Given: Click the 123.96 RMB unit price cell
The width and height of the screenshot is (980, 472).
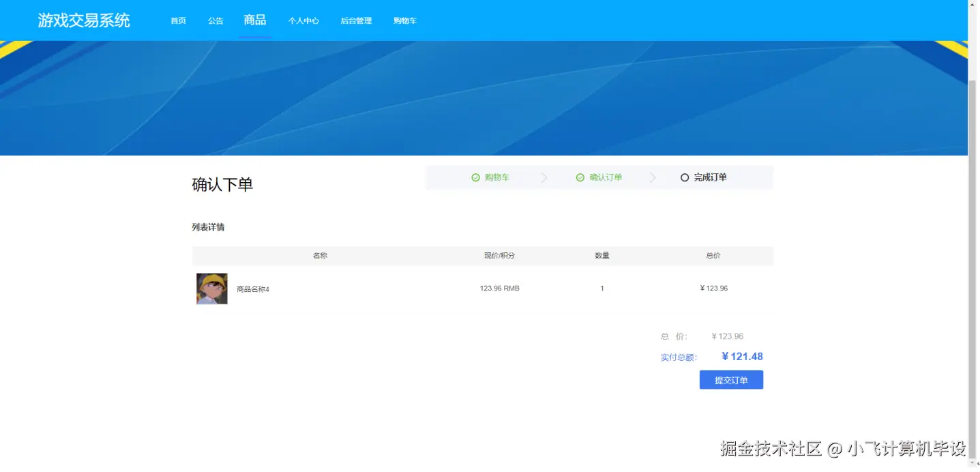Looking at the screenshot, I should coord(500,289).
